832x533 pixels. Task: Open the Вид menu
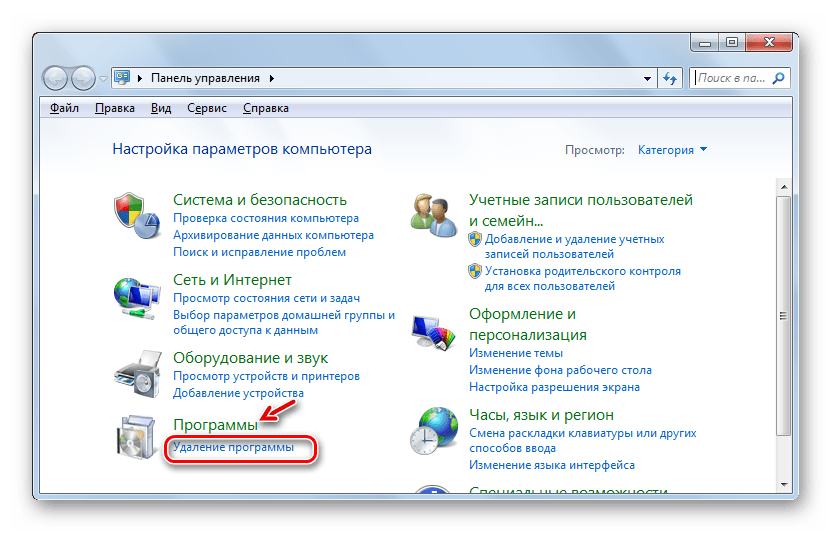click(161, 108)
